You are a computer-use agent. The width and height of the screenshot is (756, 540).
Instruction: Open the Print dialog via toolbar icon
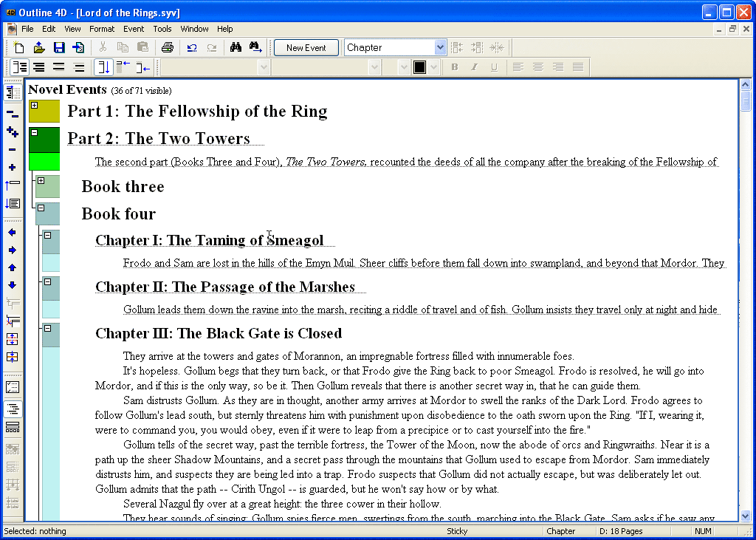tap(168, 47)
